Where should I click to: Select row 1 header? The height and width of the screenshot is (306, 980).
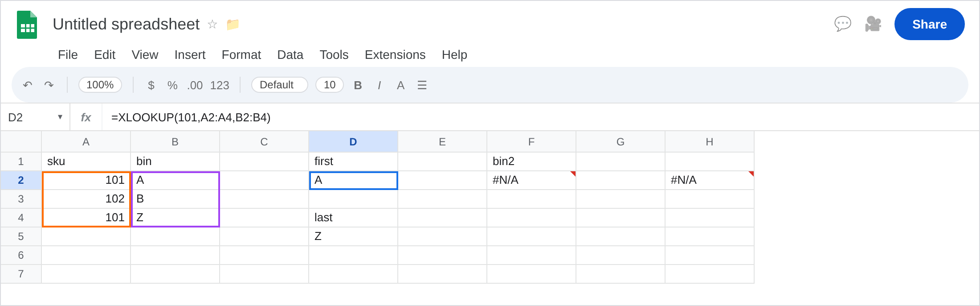tap(21, 161)
